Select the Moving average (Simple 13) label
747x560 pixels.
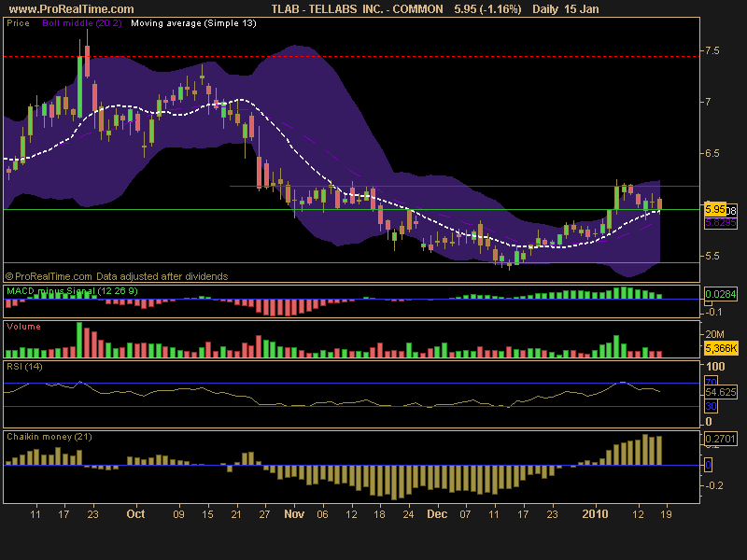(x=193, y=23)
